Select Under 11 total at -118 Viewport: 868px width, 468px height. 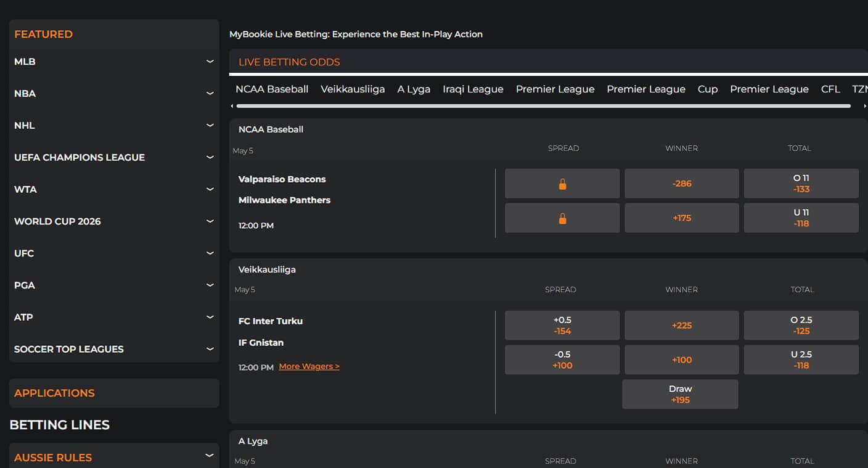click(x=801, y=218)
